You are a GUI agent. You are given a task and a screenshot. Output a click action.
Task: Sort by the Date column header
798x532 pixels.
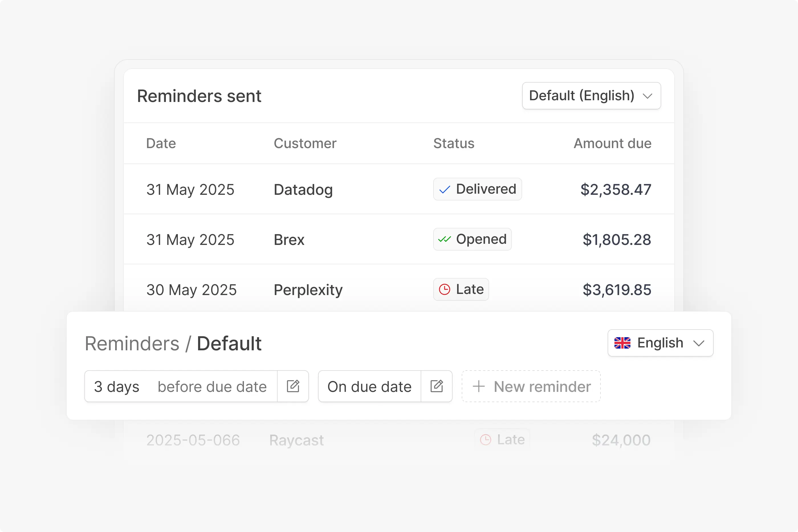click(161, 144)
